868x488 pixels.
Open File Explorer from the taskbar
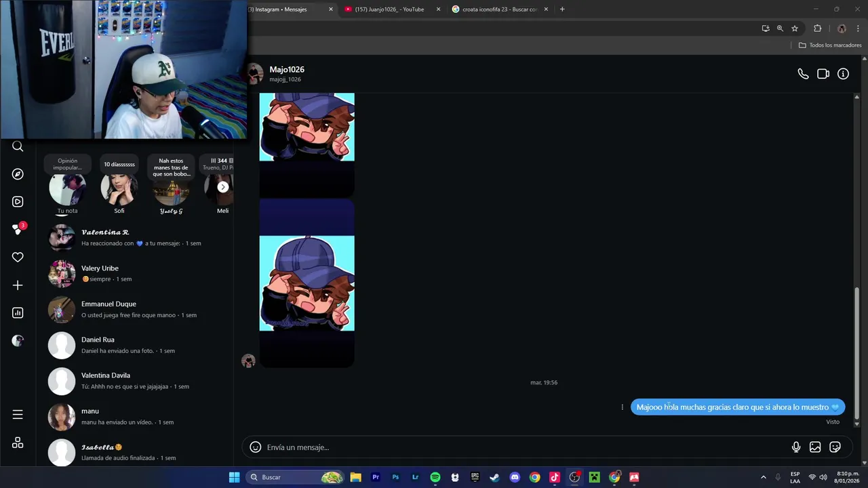pyautogui.click(x=355, y=477)
